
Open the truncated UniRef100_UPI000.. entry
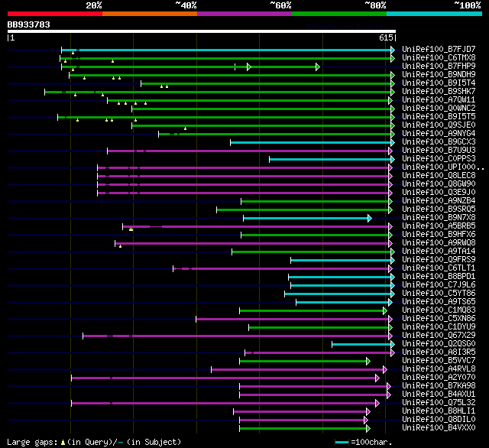point(443,167)
